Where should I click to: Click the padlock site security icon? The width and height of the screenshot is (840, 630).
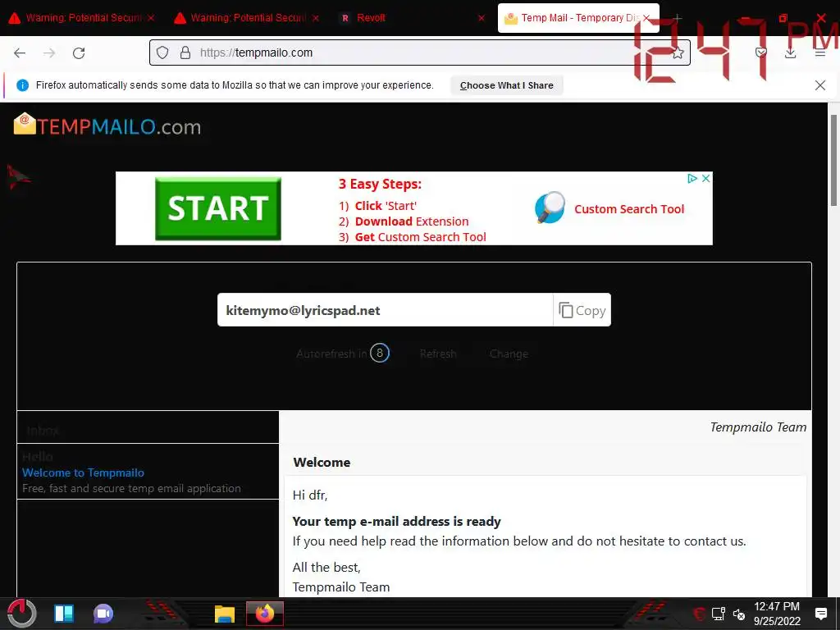(x=185, y=52)
